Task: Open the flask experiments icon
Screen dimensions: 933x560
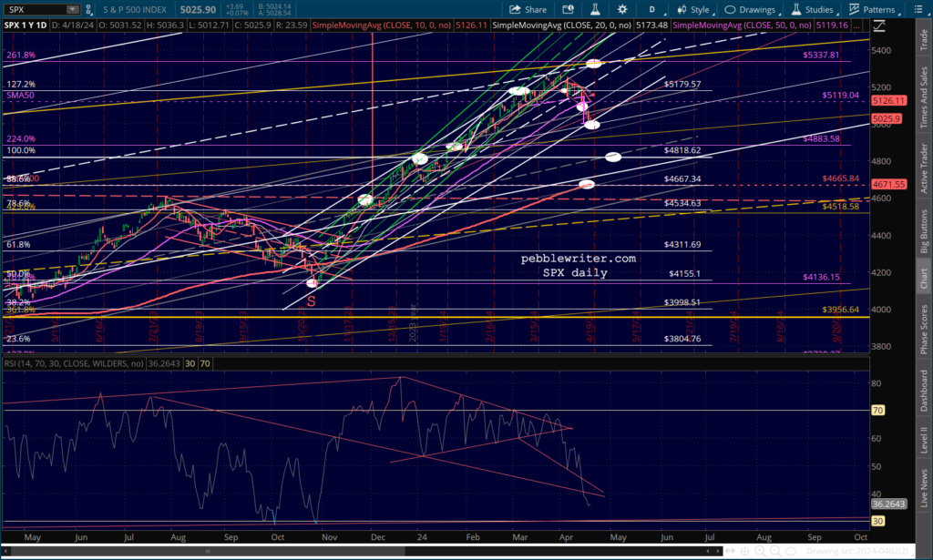Action: (x=594, y=9)
